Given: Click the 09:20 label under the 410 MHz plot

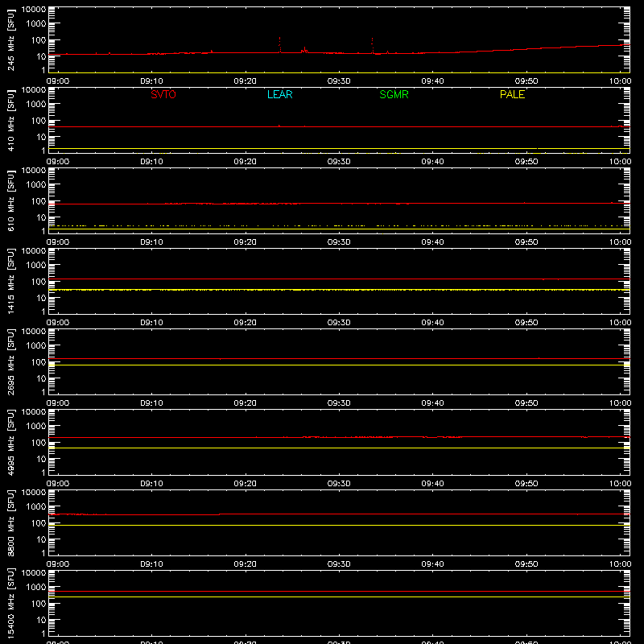Looking at the screenshot, I should 246,162.
